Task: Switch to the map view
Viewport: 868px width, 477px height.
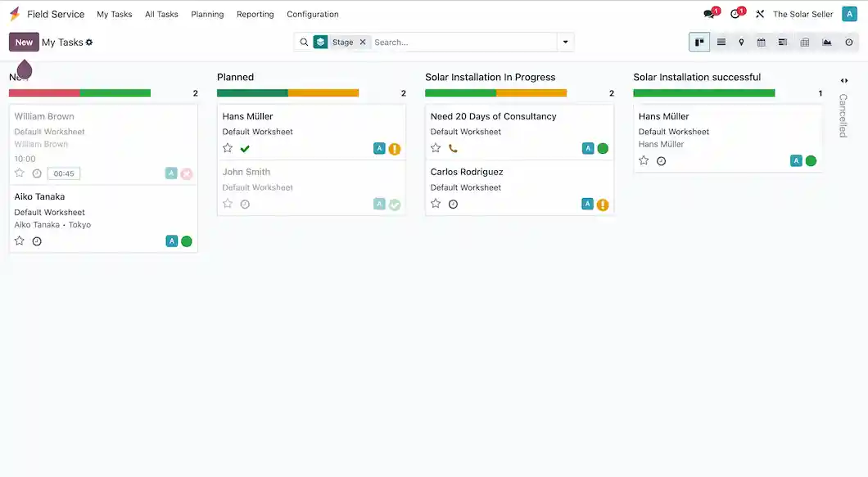Action: pos(741,42)
